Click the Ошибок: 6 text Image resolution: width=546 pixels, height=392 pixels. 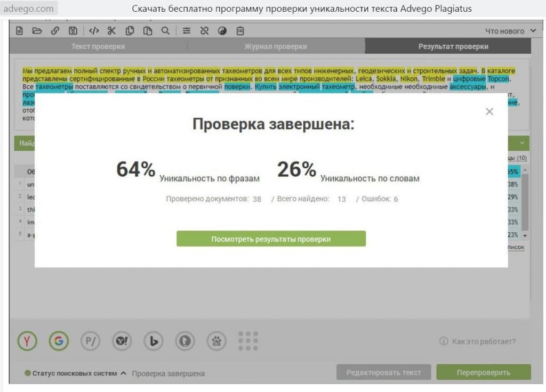(380, 199)
